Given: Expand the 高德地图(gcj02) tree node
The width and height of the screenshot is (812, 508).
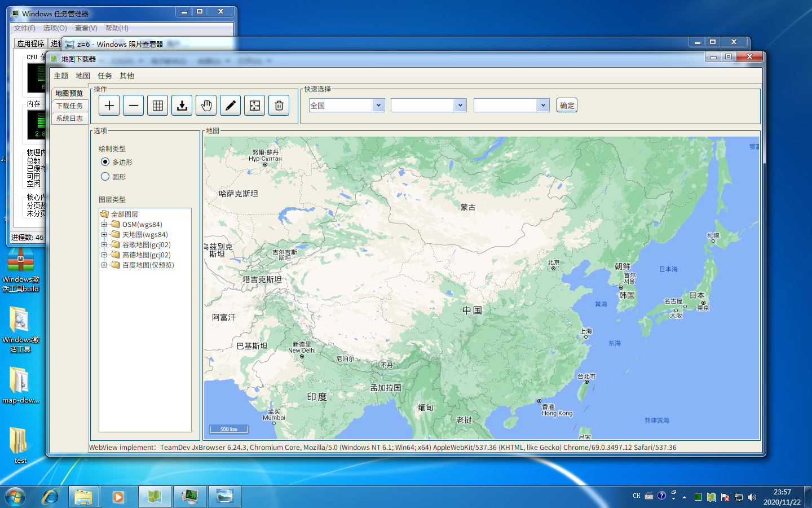Looking at the screenshot, I should pos(104,255).
